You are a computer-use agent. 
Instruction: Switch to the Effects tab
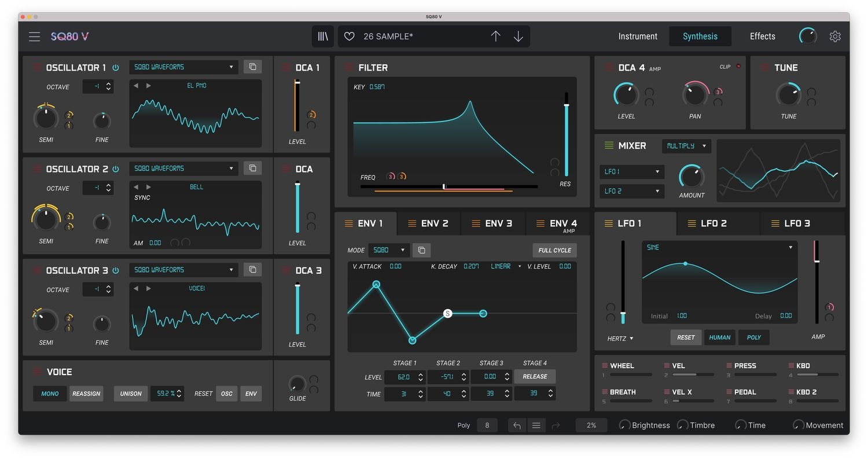pos(762,36)
